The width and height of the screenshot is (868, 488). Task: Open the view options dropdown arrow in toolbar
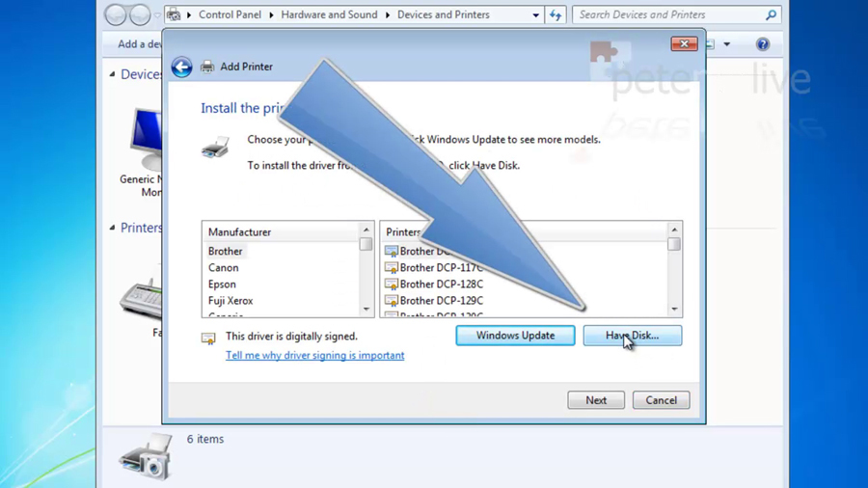(727, 44)
